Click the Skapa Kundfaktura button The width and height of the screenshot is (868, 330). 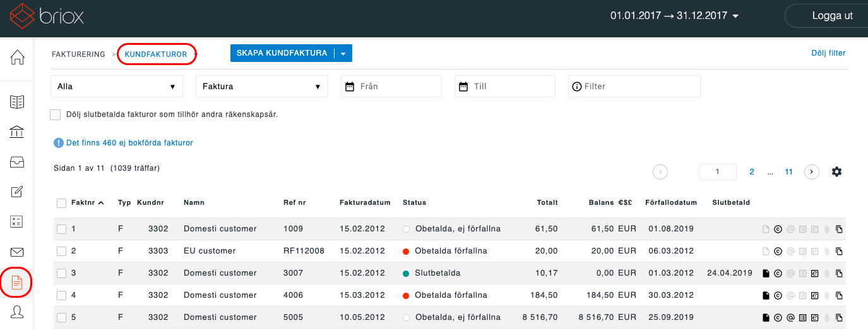282,54
